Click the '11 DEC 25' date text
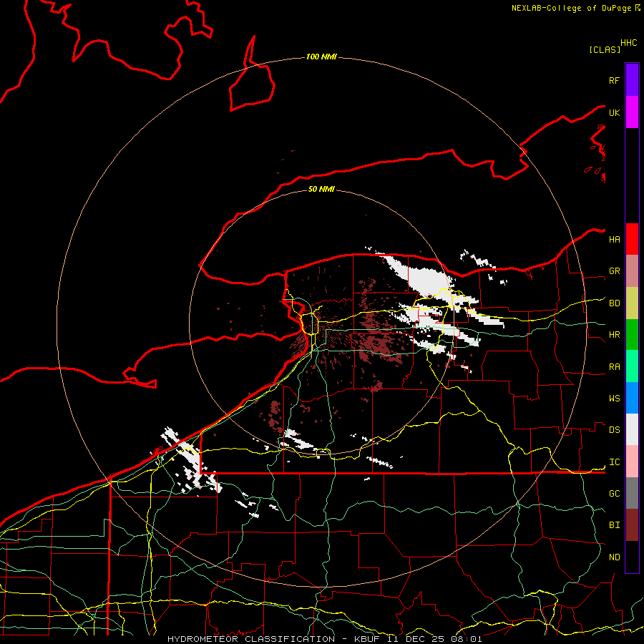Image resolution: width=644 pixels, height=644 pixels. 416,639
